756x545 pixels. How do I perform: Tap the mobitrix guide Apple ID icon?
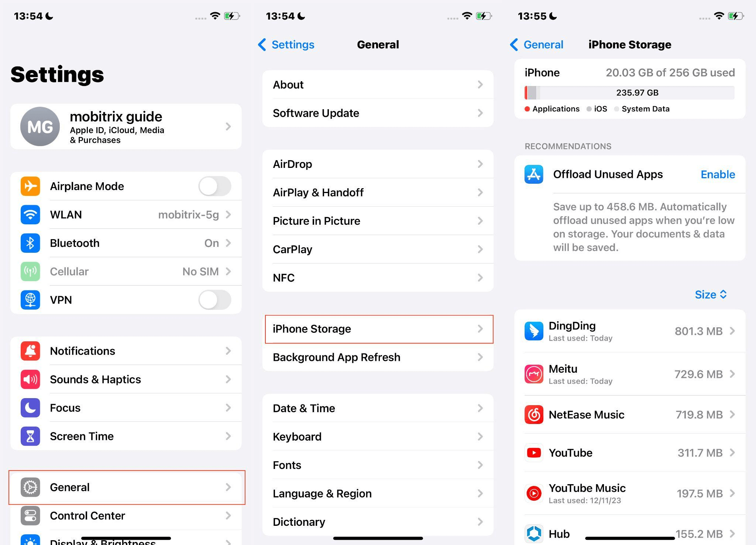[x=40, y=127]
